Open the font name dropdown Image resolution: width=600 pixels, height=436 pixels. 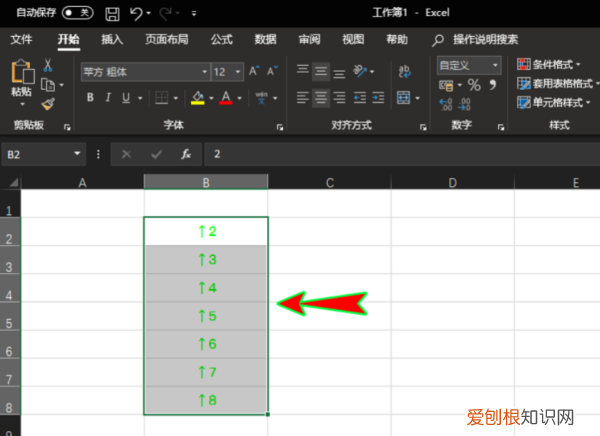[205, 72]
